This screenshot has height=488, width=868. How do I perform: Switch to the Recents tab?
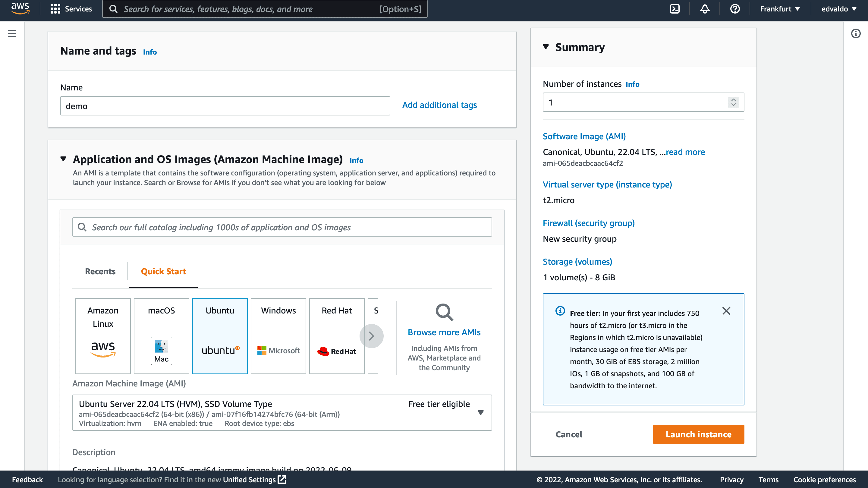(x=100, y=271)
